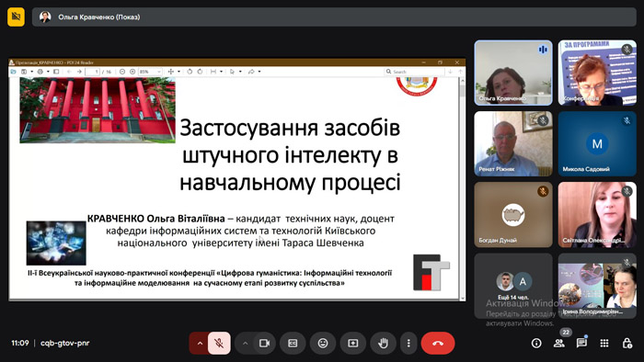Click Ольга Кравченко participant tile

(x=513, y=73)
